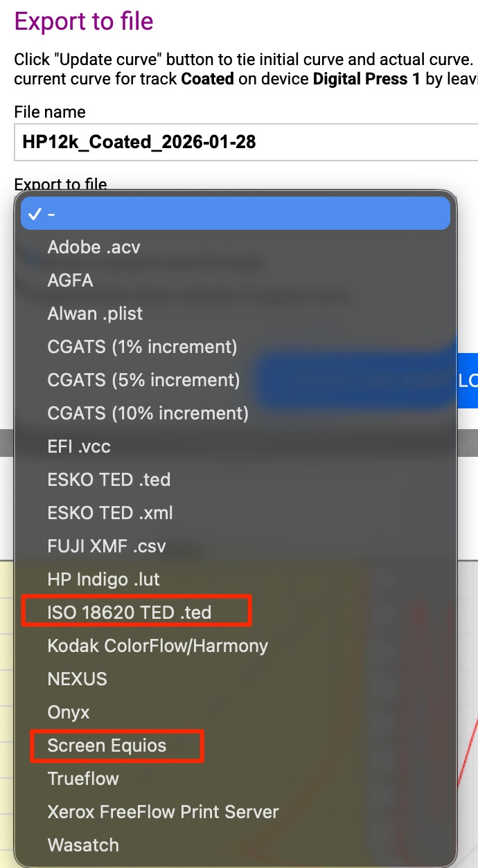Screen dimensions: 478x868
Task: Select Screen Equios export format
Action: [107, 745]
